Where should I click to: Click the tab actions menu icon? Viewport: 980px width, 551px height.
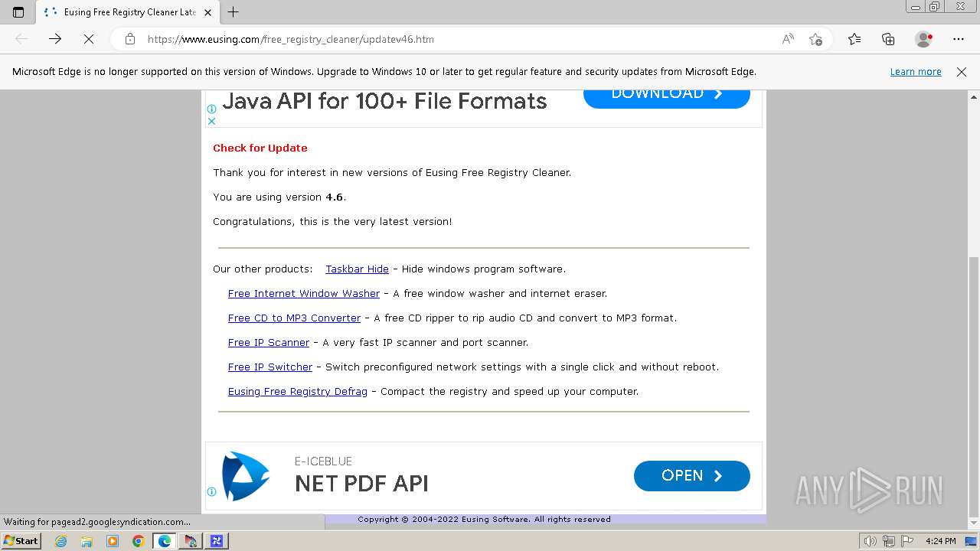pyautogui.click(x=18, y=12)
